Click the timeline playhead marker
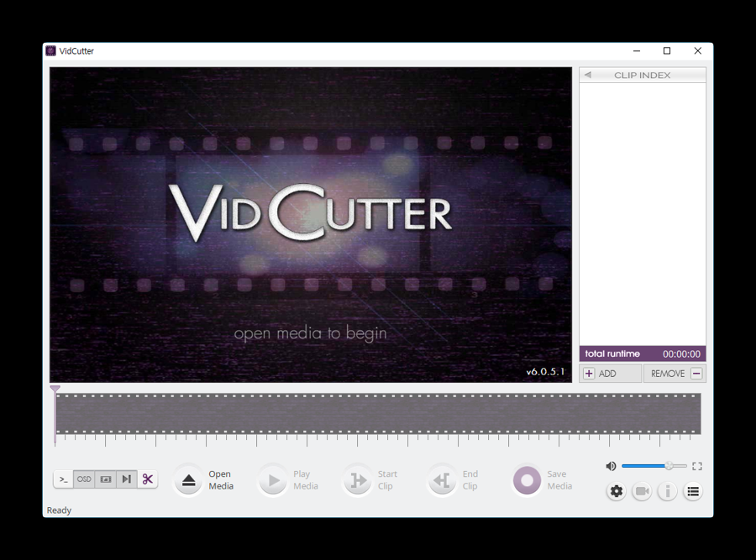Image resolution: width=756 pixels, height=560 pixels. coord(55,389)
